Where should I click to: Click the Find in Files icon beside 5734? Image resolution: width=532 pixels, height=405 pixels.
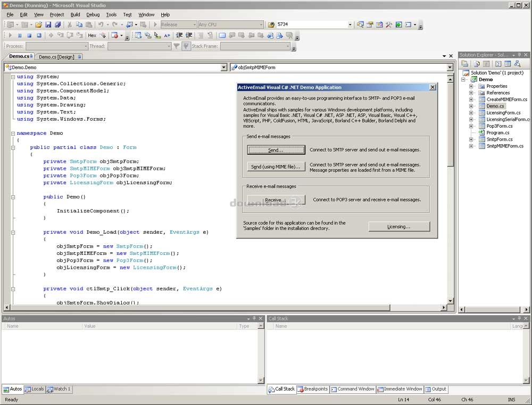pos(271,24)
